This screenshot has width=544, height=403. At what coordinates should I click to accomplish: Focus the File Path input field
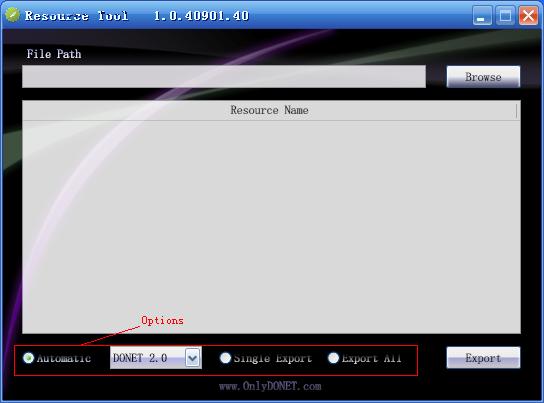(224, 76)
